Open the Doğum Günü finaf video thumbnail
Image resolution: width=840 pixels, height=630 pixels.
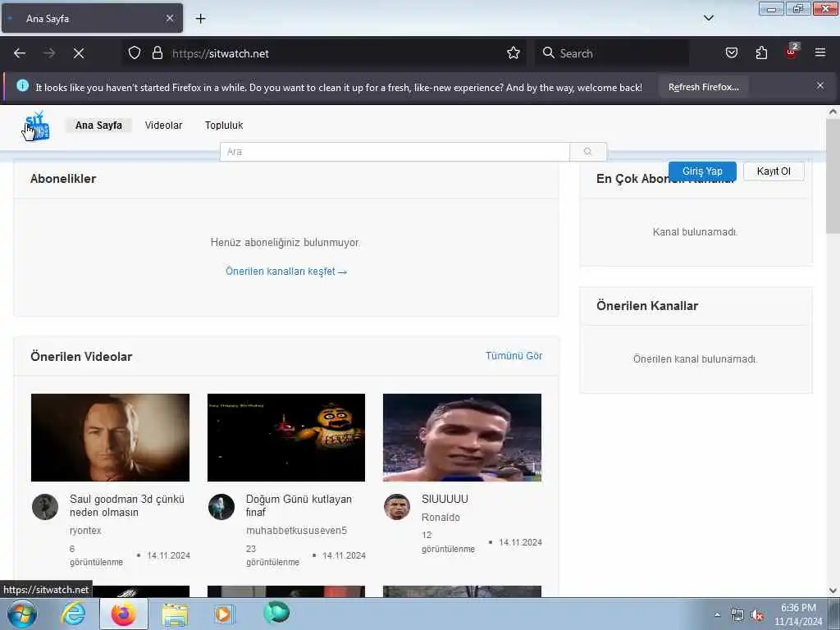(286, 438)
